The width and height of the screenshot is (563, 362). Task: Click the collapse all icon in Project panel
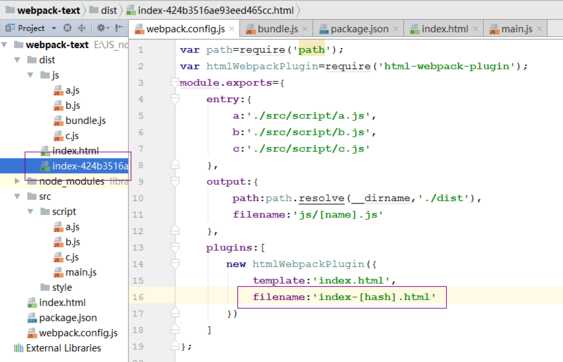tap(82, 28)
